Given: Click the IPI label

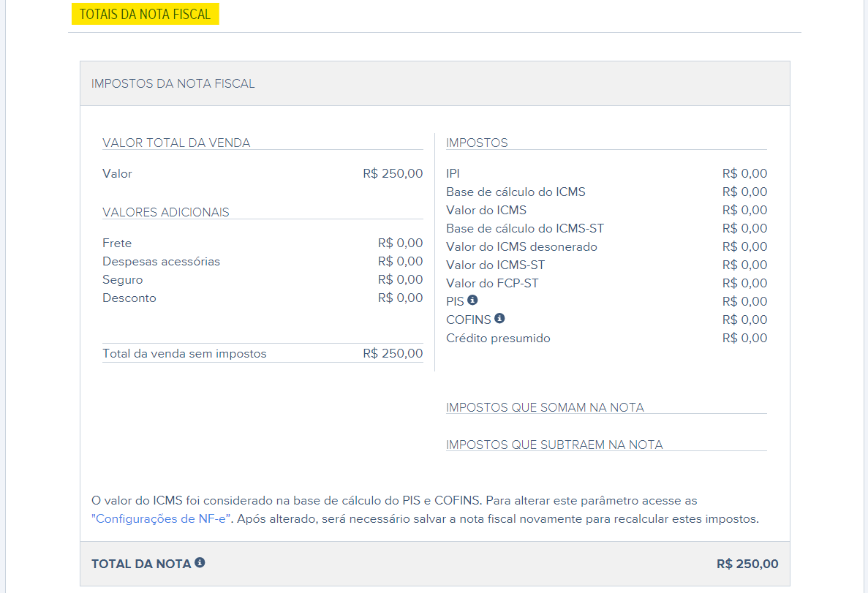Looking at the screenshot, I should (x=453, y=174).
